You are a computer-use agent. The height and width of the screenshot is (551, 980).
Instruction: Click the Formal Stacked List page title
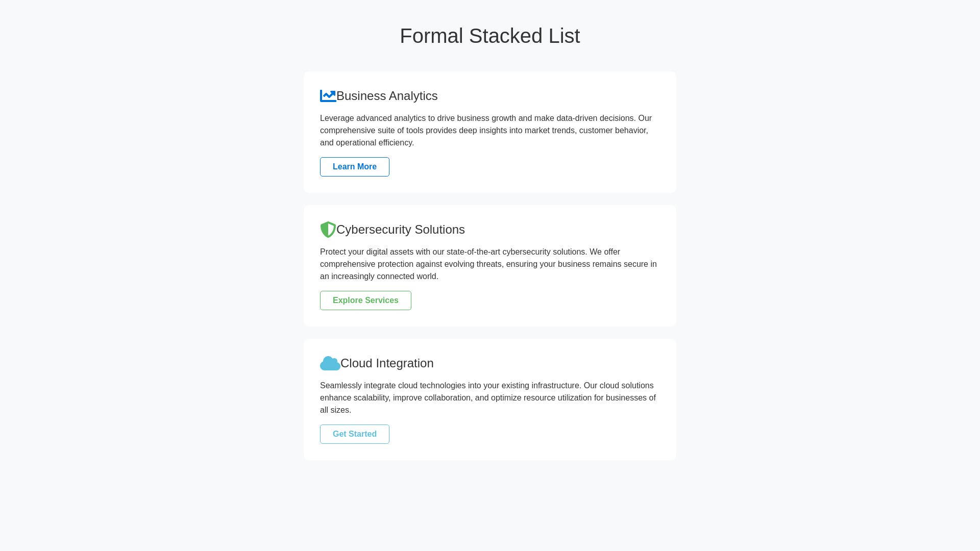[489, 36]
